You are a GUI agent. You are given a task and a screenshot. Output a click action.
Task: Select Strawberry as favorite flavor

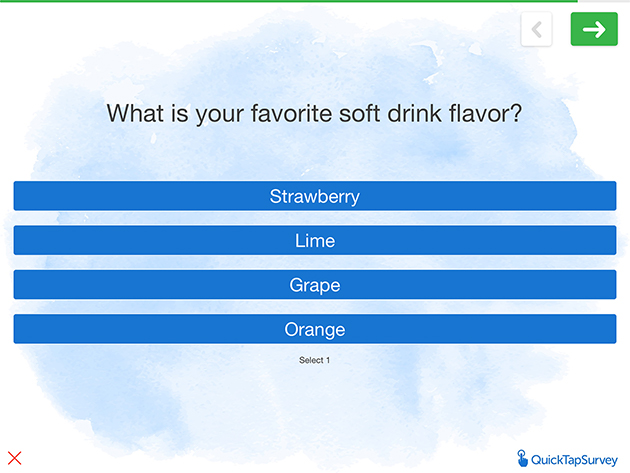tap(315, 196)
